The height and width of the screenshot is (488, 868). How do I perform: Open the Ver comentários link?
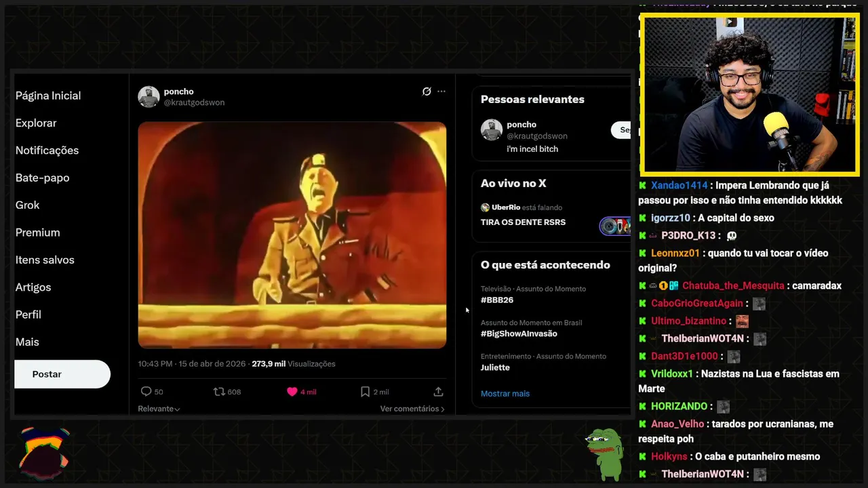pyautogui.click(x=412, y=409)
